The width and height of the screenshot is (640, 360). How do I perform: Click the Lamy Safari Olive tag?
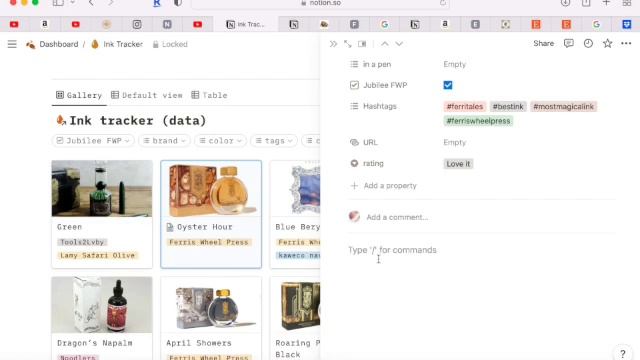(98, 256)
